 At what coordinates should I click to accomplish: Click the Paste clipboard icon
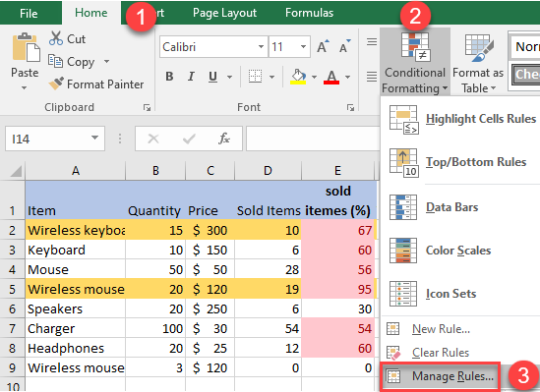26,47
